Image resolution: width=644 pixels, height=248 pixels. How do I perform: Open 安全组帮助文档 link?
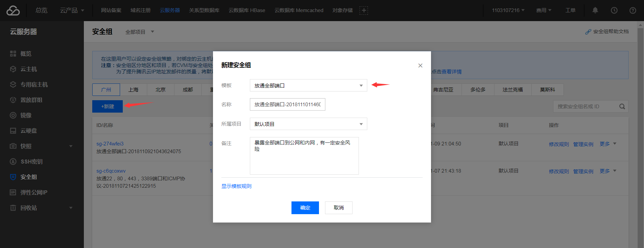click(607, 32)
